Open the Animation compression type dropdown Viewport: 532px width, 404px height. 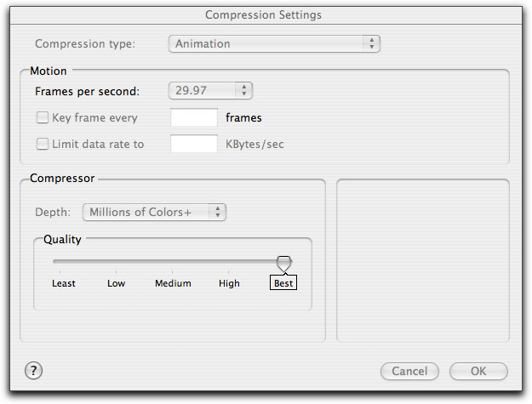pos(274,43)
